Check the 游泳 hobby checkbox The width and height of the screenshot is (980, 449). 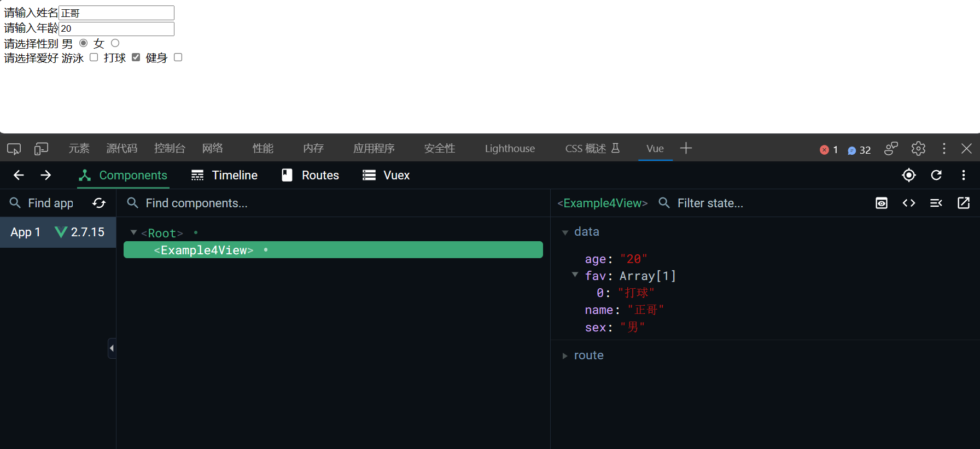coord(94,57)
